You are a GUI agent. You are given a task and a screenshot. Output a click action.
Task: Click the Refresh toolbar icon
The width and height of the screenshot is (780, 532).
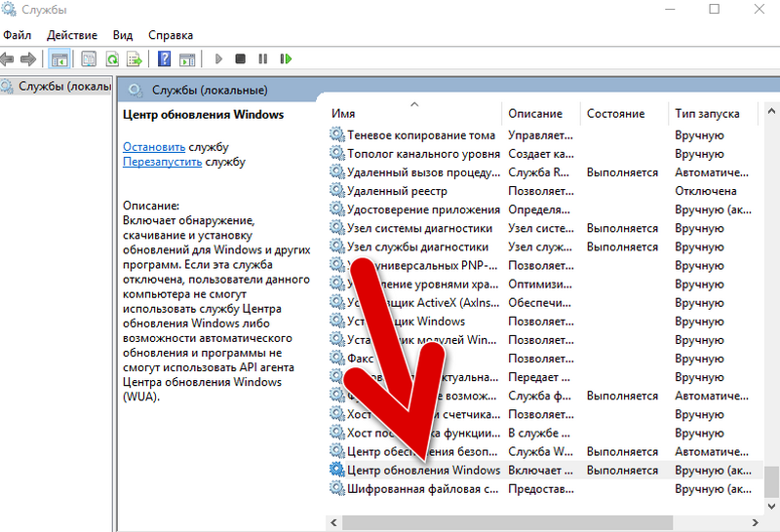112,59
